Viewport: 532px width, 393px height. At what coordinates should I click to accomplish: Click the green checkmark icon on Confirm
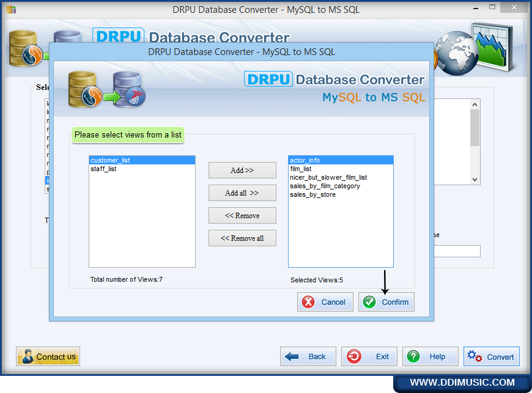click(x=369, y=302)
